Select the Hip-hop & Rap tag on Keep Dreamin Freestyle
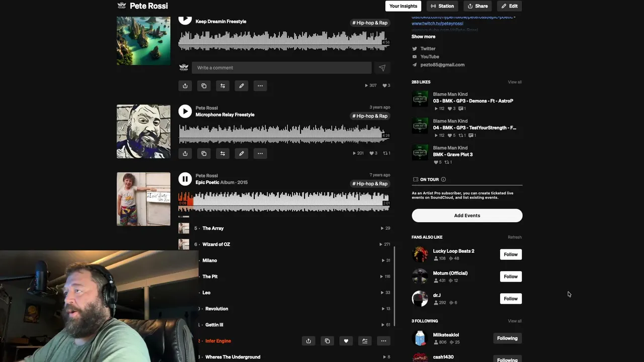Image resolution: width=644 pixels, height=362 pixels. coord(370,23)
